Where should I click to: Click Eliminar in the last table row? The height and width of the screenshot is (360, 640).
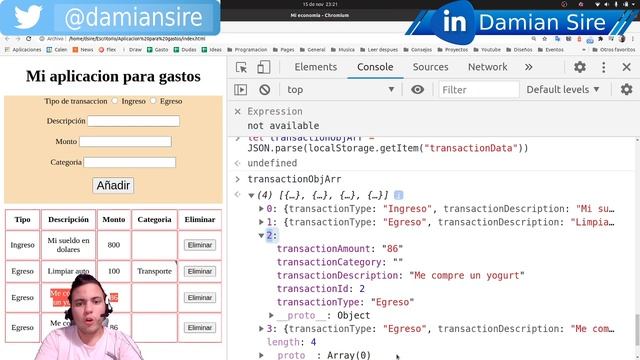click(200, 327)
